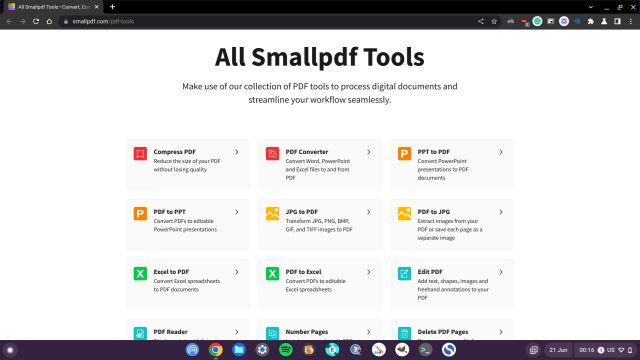
Task: Click the PDF to JPG chevron arrow
Action: point(501,212)
